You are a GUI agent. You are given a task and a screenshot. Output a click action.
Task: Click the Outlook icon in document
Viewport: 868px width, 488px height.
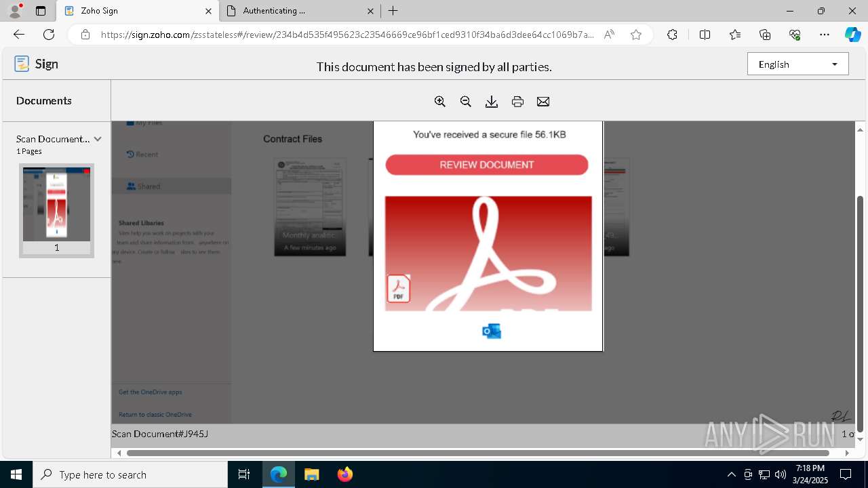click(x=492, y=331)
